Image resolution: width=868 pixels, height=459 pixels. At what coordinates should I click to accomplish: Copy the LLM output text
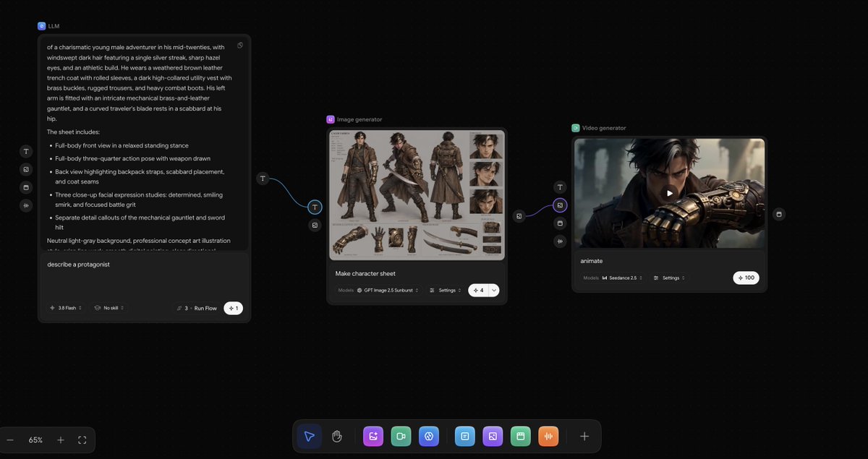pyautogui.click(x=240, y=45)
